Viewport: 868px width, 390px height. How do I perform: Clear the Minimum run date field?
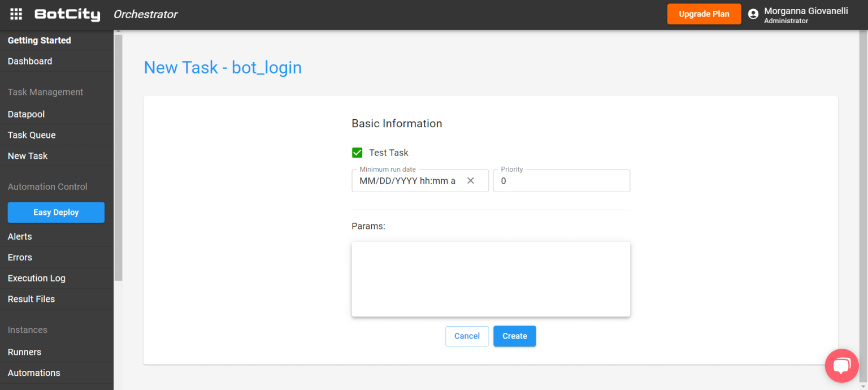(471, 180)
